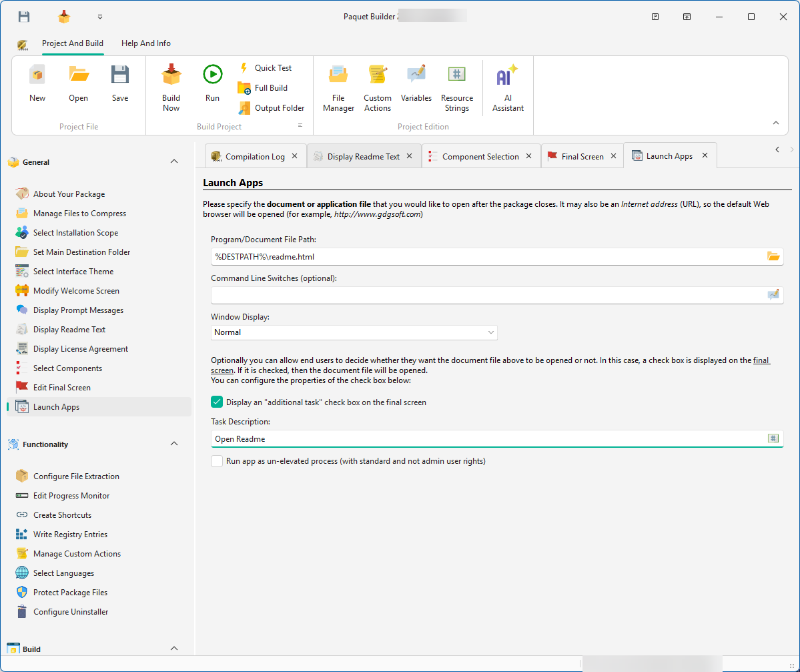Open the folder browser beside the file path
Viewport: 800px width, 672px height.
774,256
